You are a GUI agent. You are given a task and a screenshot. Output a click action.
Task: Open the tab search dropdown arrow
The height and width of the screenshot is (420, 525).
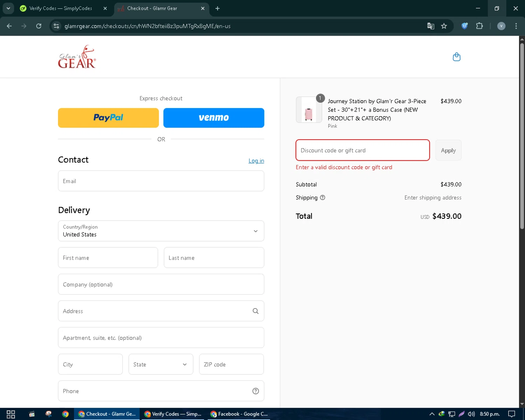click(8, 8)
